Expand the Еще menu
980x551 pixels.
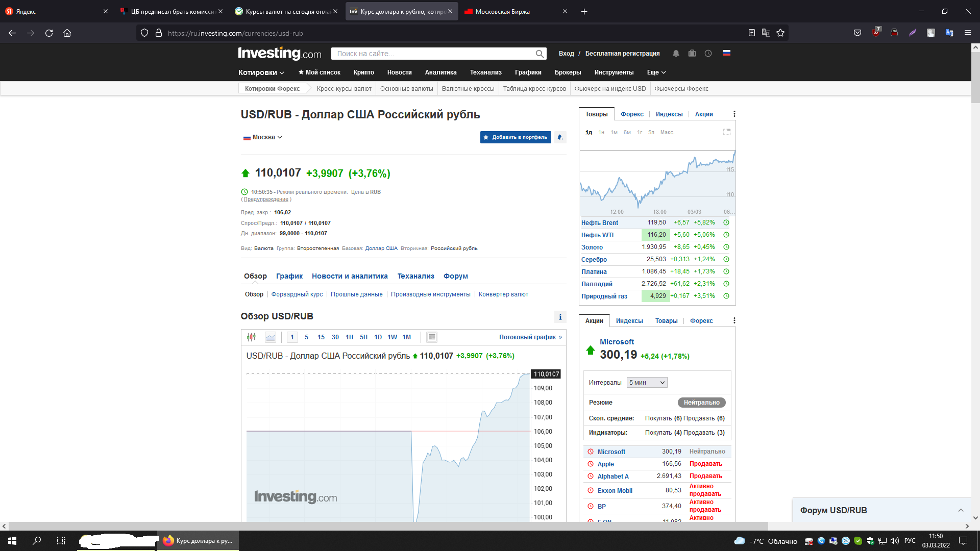click(656, 72)
